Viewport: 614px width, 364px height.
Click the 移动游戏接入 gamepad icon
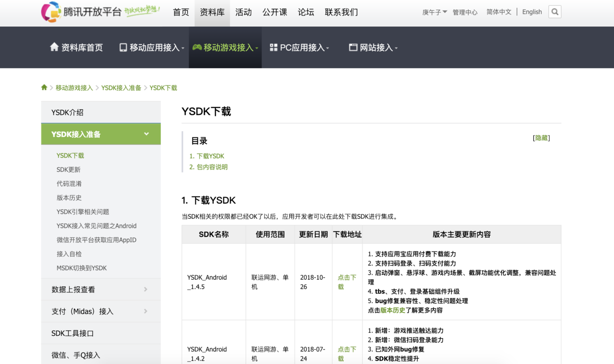click(197, 48)
